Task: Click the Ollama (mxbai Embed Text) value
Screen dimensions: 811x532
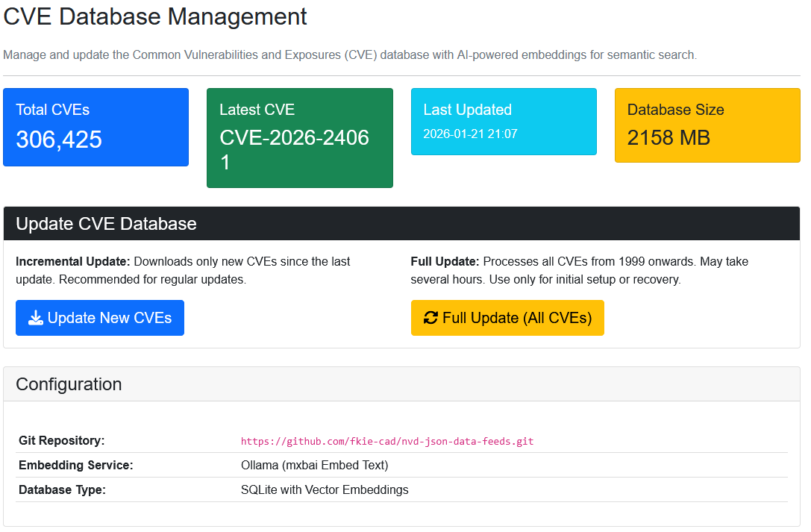Action: point(314,466)
